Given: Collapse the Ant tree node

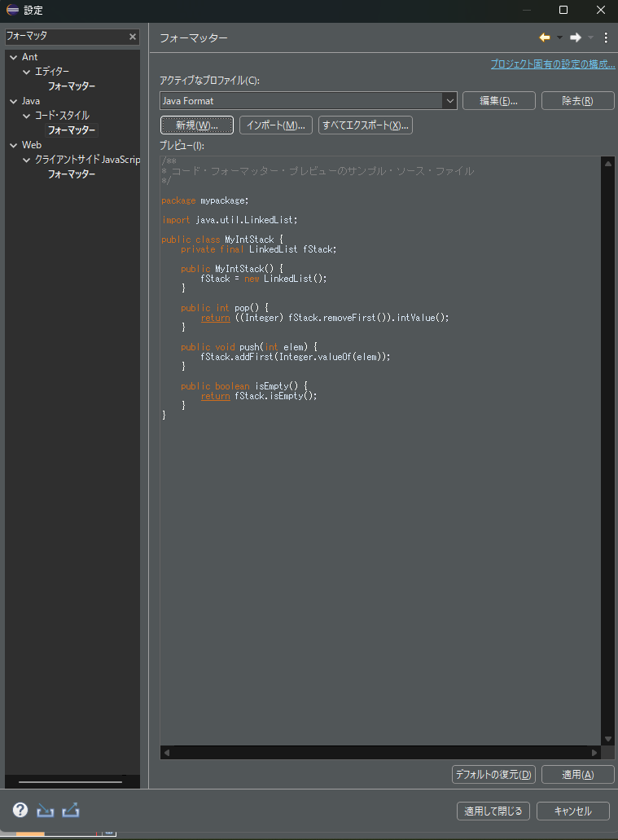Looking at the screenshot, I should click(x=13, y=57).
